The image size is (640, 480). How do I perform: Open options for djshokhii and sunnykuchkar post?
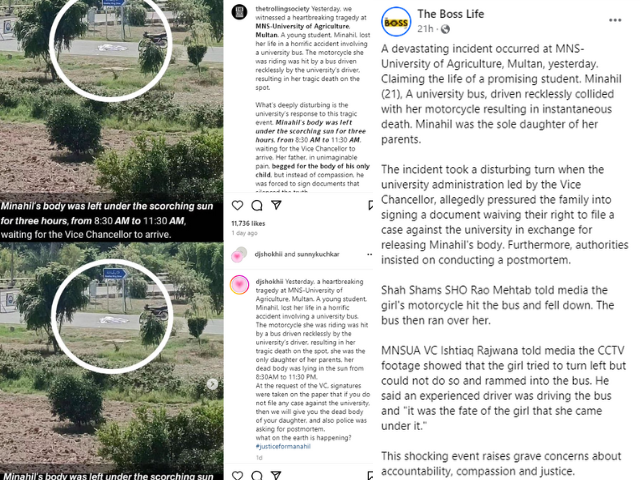click(369, 254)
